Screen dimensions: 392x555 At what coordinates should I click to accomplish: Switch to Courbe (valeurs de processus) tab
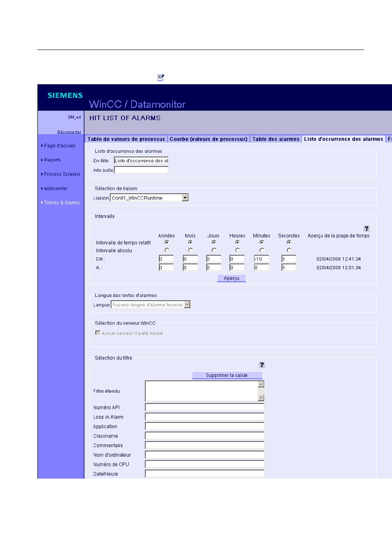pos(209,139)
